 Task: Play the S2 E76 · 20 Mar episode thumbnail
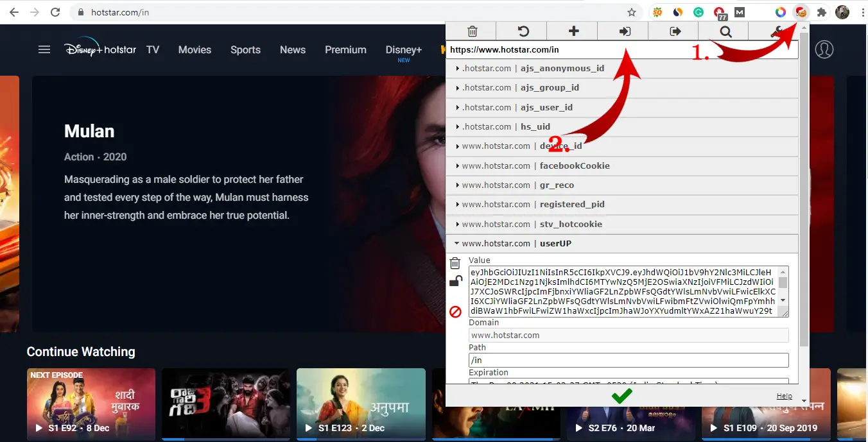pos(631,404)
